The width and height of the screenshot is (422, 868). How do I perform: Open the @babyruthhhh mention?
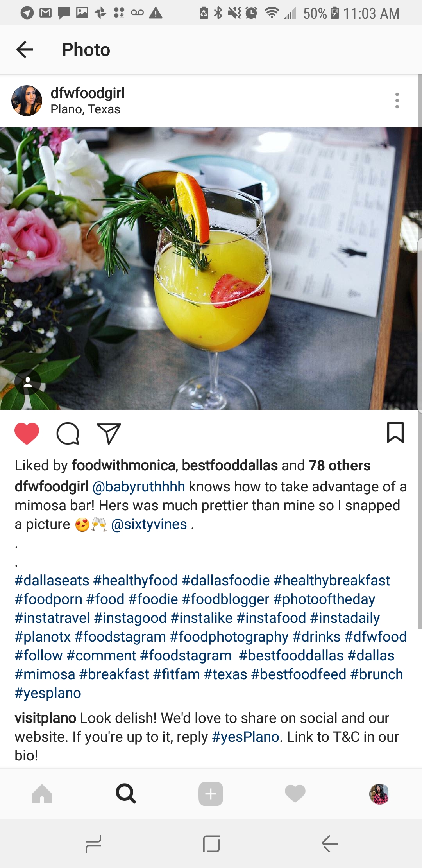pos(139,486)
